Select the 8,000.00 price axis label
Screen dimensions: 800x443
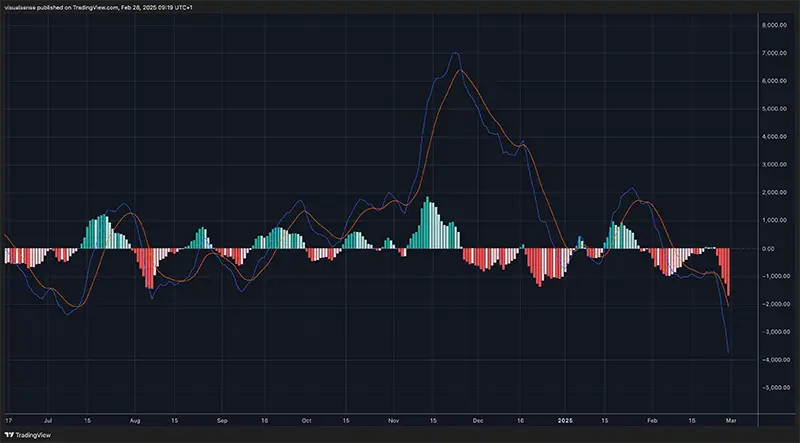[x=773, y=25]
